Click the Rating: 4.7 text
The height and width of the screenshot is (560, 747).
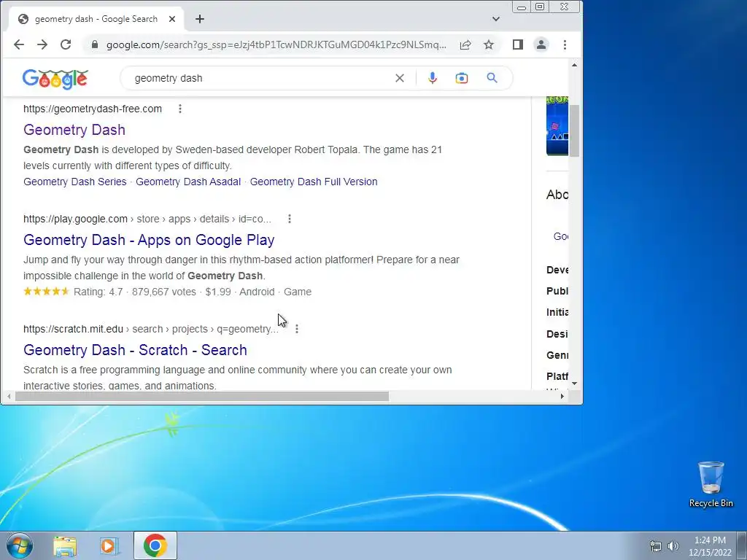(98, 292)
